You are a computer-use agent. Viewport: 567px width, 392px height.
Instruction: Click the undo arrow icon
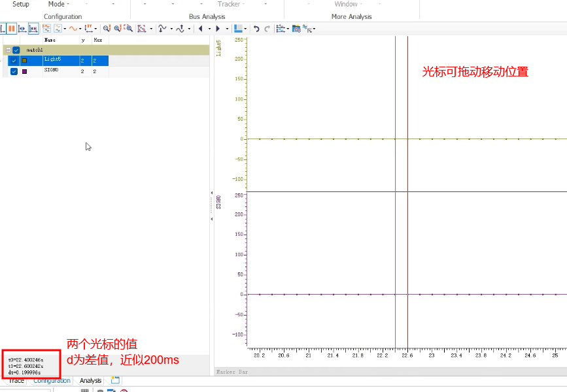[x=256, y=29]
